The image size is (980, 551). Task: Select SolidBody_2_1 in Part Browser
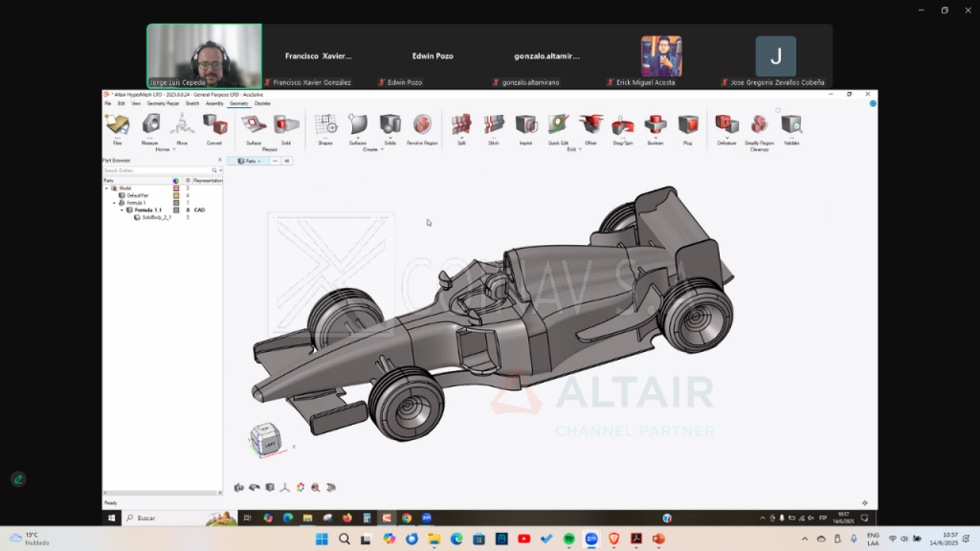(153, 217)
